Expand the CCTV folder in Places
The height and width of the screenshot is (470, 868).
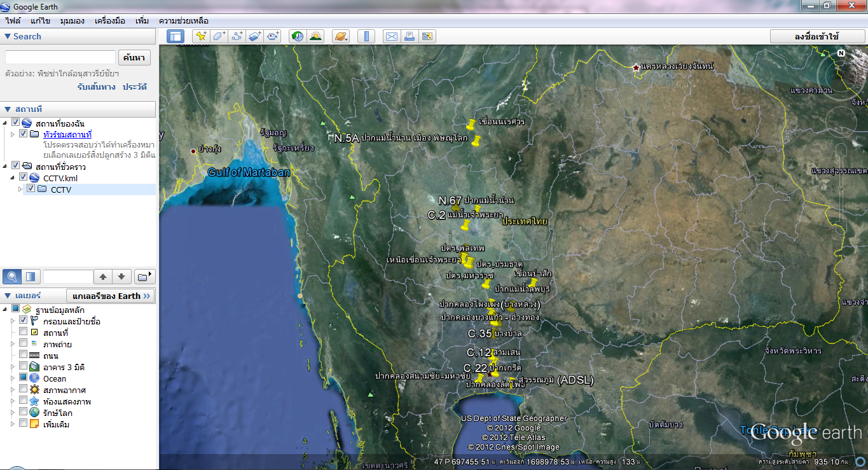20,189
